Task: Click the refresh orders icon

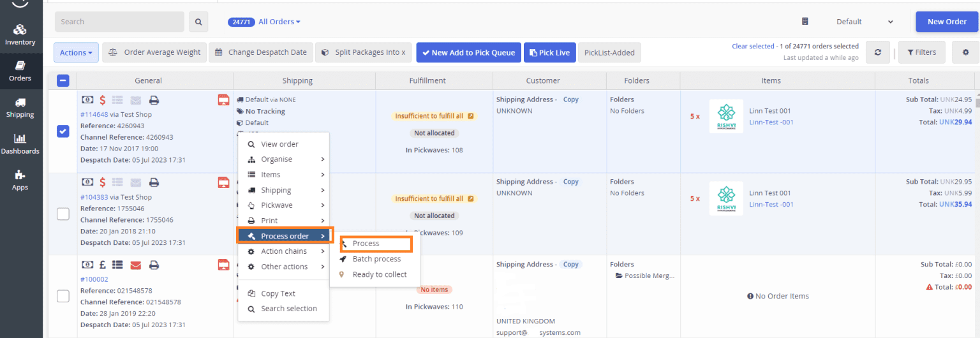Action: click(x=878, y=52)
